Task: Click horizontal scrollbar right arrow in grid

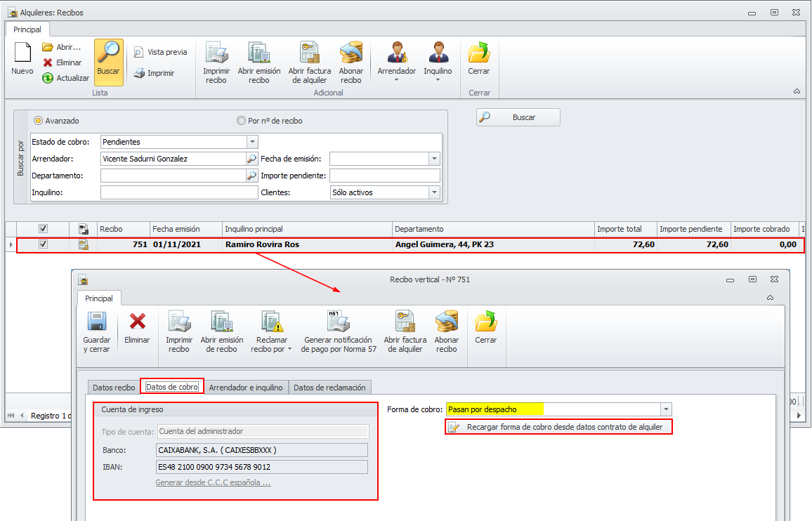Action: (x=799, y=416)
